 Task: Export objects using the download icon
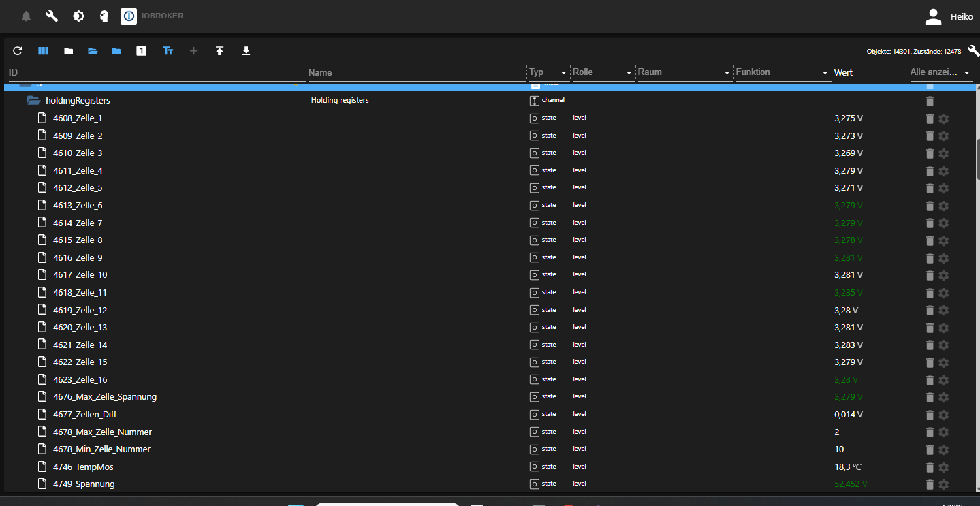[x=246, y=50]
